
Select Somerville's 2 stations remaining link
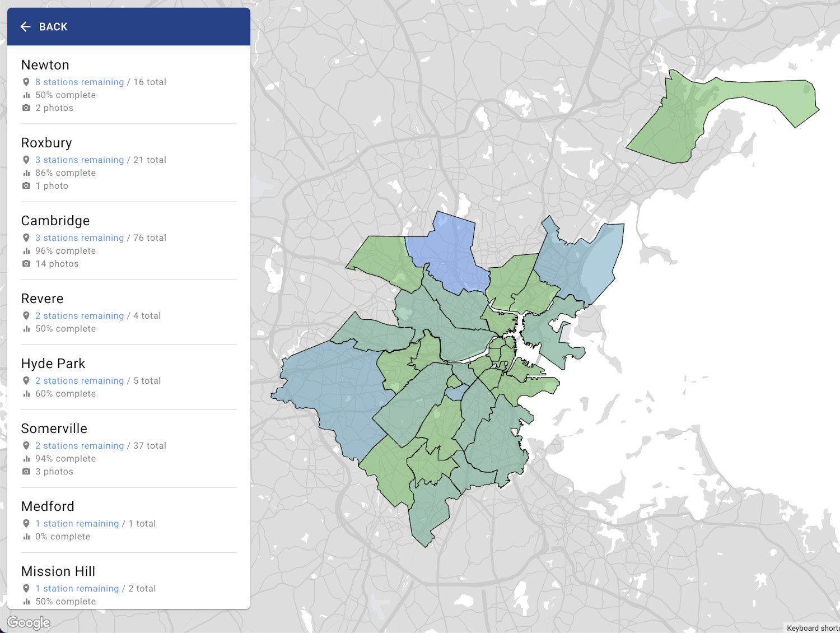pyautogui.click(x=80, y=445)
